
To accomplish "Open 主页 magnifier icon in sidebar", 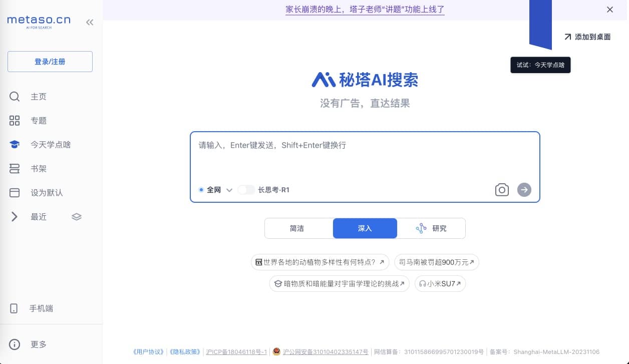I will [15, 97].
